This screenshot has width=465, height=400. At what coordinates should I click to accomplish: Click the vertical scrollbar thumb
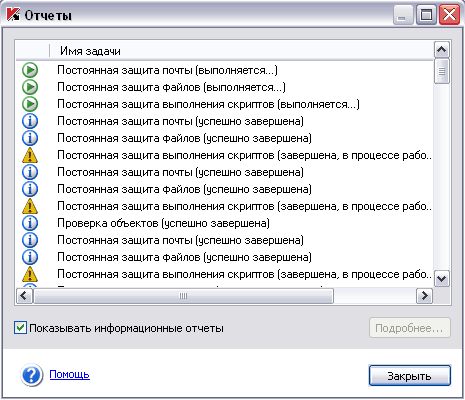442,71
